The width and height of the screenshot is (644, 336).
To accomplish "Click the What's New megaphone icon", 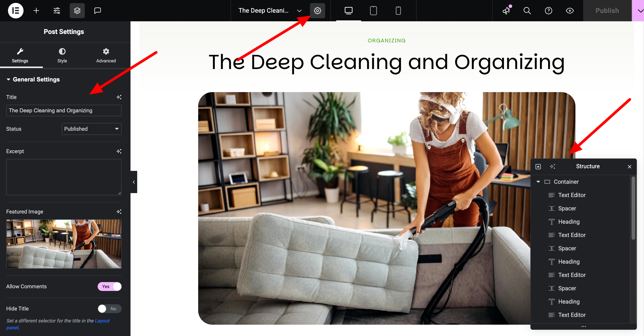I will [506, 10].
